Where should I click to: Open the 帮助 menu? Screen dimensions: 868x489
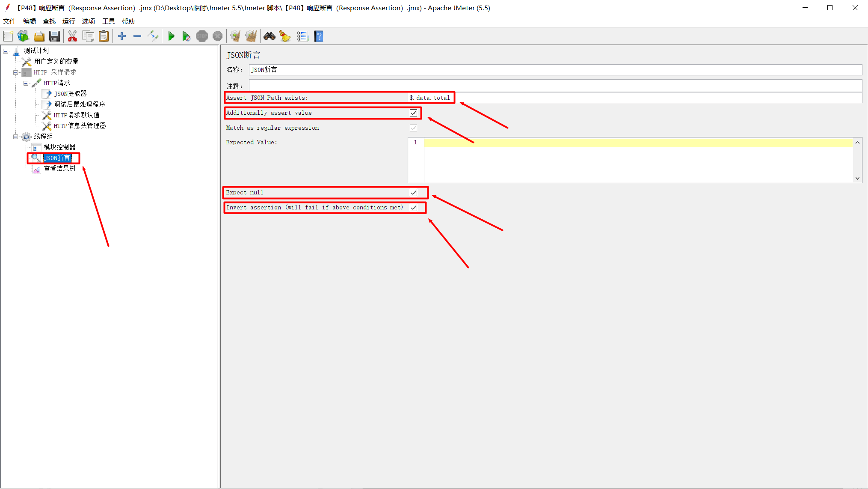[128, 21]
